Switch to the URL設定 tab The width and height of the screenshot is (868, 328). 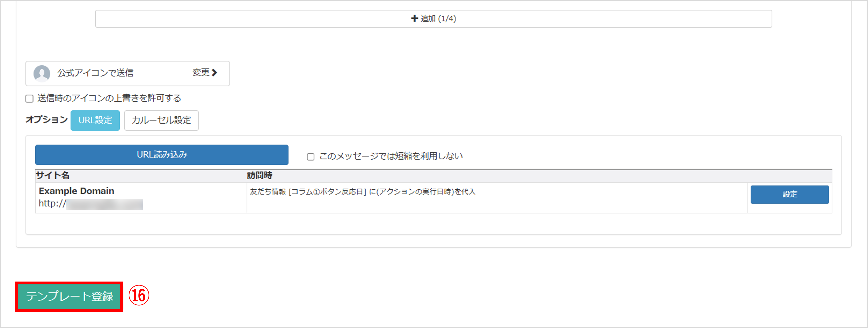tap(95, 120)
